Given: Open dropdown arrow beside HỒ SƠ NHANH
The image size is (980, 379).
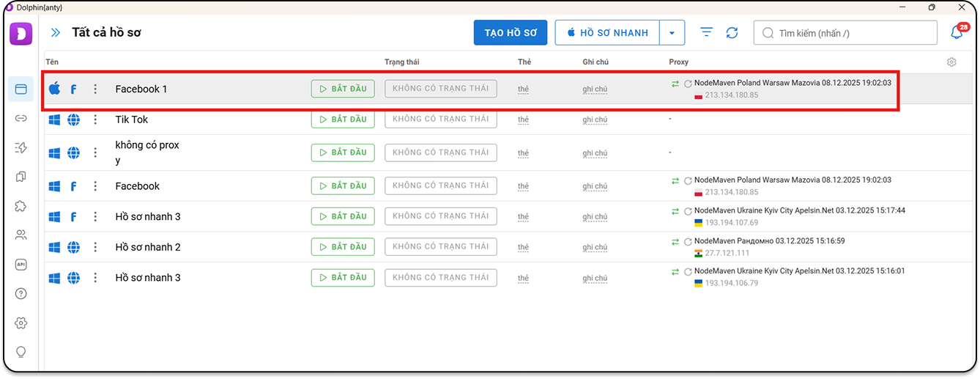Looking at the screenshot, I should coord(672,33).
